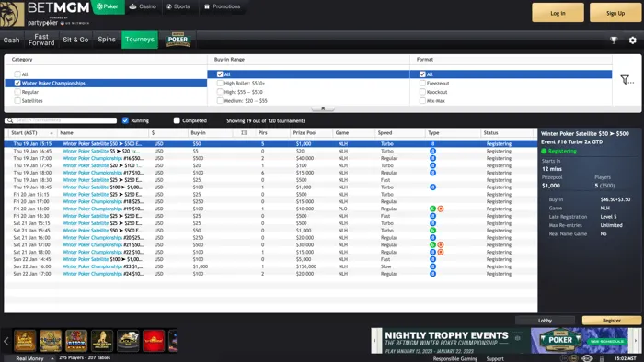Open the Casino menu item
Viewport: 644px width, 362px height.
tap(143, 6)
